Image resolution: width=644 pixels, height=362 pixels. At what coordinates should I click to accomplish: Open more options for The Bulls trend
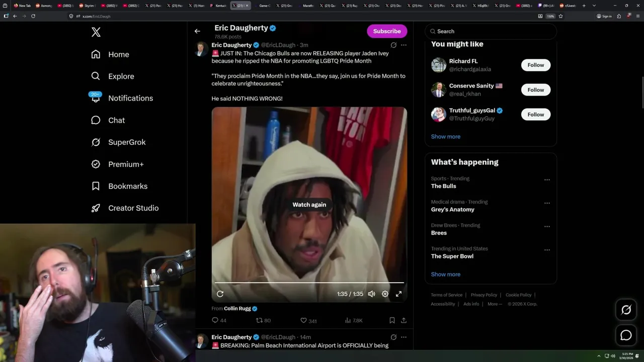tap(547, 179)
